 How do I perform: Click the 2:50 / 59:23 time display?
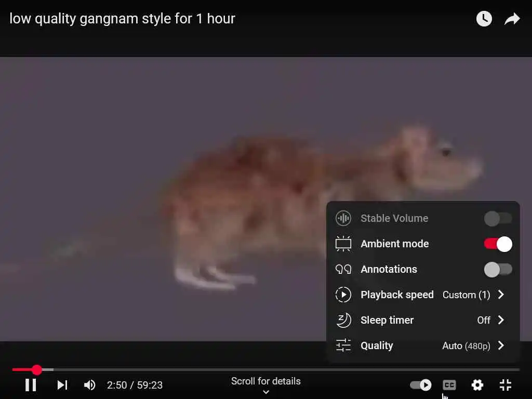point(135,385)
